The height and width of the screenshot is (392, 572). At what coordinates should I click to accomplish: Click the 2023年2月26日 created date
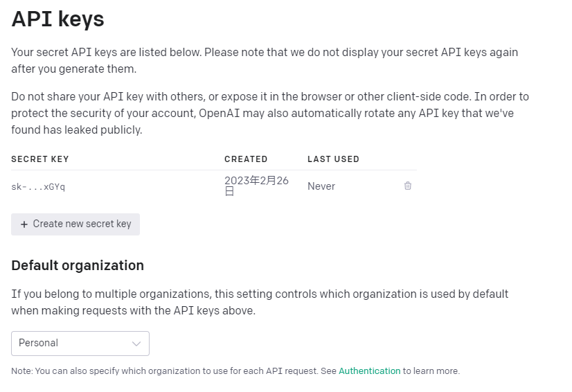click(256, 186)
